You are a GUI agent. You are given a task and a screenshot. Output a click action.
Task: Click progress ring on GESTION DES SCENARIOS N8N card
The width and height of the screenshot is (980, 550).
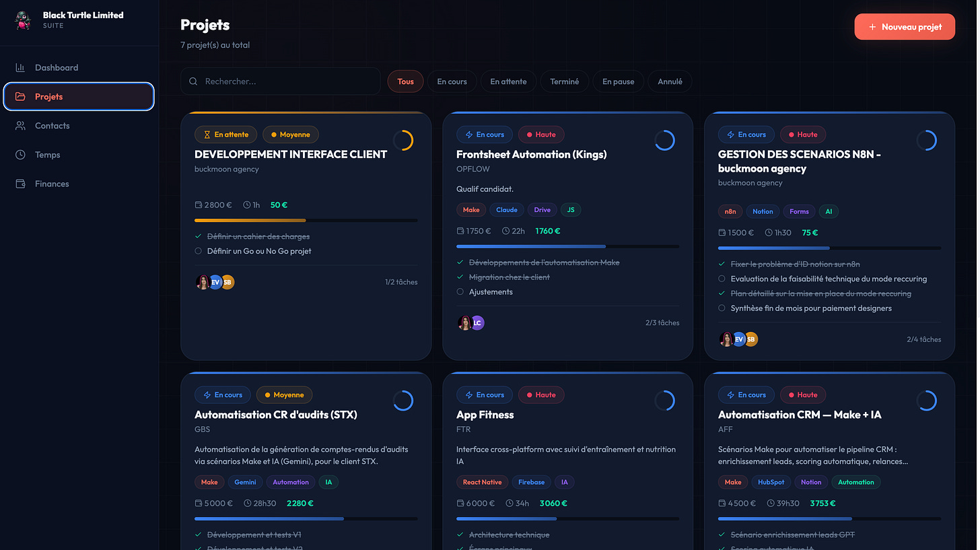pyautogui.click(x=926, y=140)
